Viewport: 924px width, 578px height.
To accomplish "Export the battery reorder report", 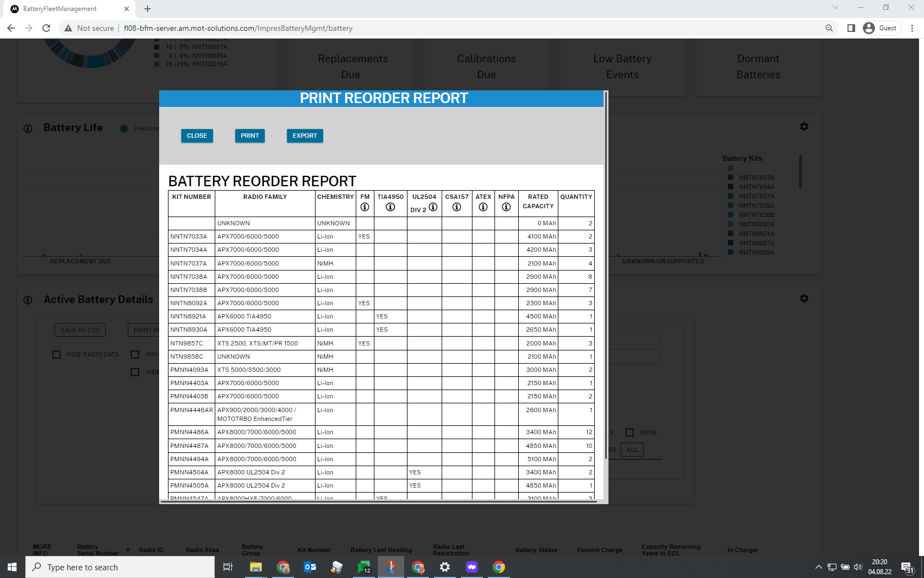I will tap(305, 136).
